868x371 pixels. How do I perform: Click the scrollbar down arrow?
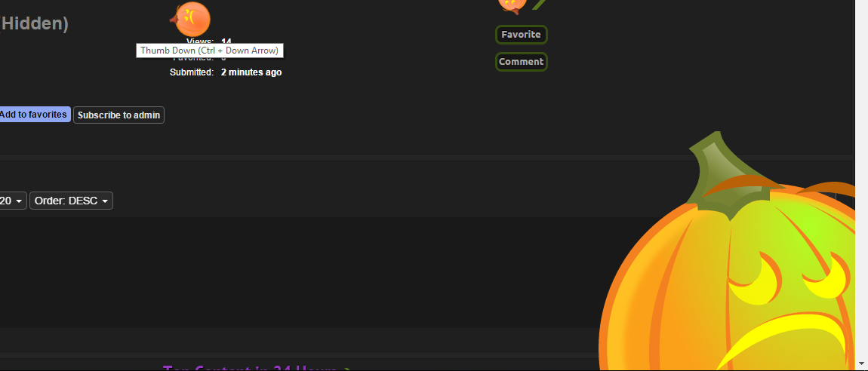861,363
